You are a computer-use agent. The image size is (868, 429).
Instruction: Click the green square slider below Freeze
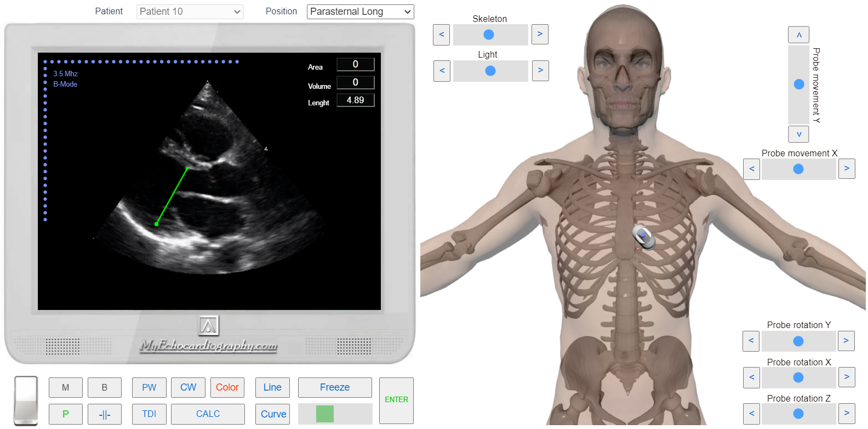tap(325, 414)
